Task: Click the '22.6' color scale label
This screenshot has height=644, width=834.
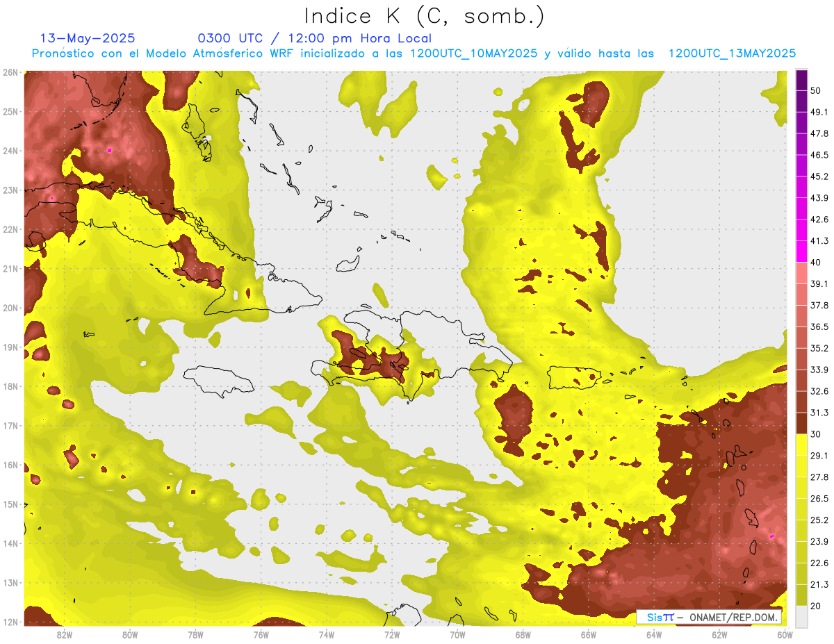Action: [819, 563]
